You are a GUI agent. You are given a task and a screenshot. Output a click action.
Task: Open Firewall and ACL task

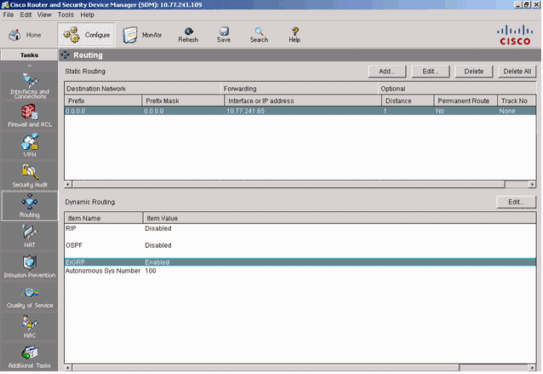(29, 116)
